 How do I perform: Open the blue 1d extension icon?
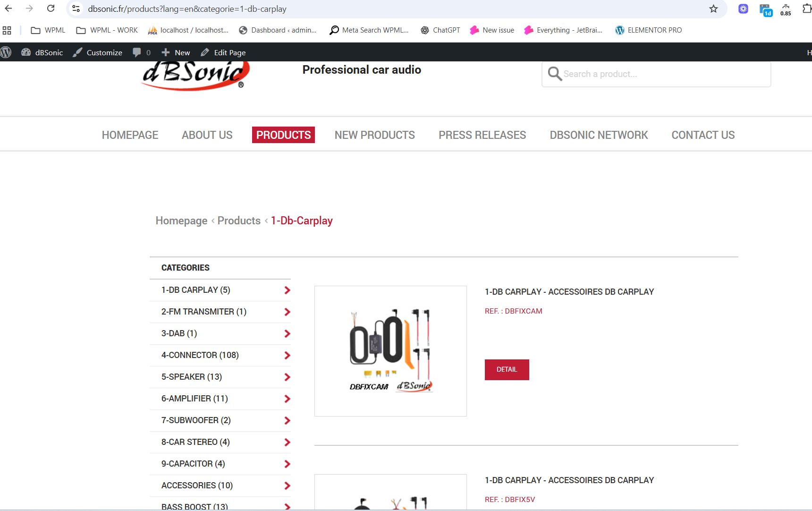tap(765, 9)
